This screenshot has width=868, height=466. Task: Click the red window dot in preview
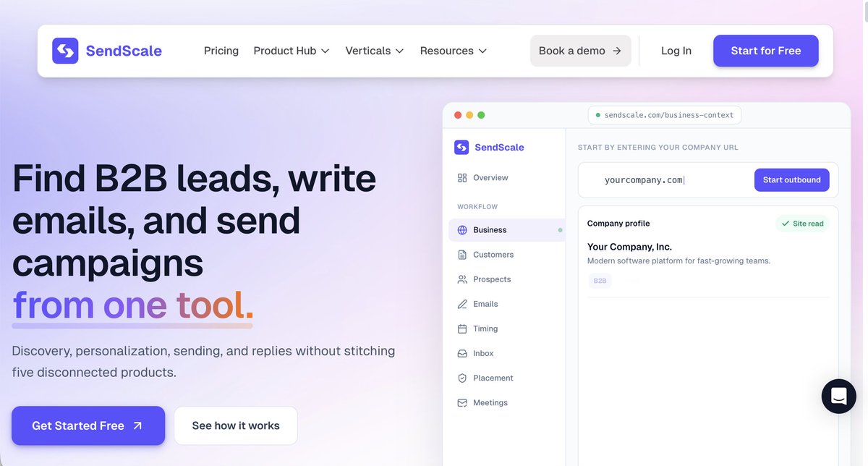coord(457,115)
